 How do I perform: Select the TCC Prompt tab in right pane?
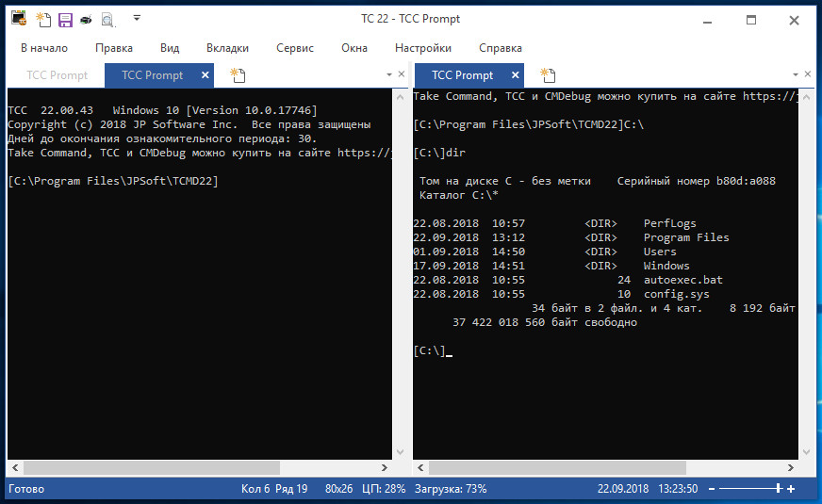point(462,75)
